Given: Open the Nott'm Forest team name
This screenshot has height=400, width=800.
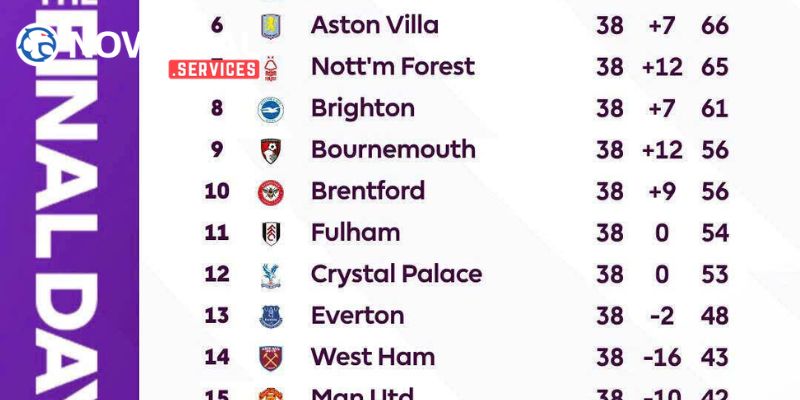Looking at the screenshot, I should [392, 67].
